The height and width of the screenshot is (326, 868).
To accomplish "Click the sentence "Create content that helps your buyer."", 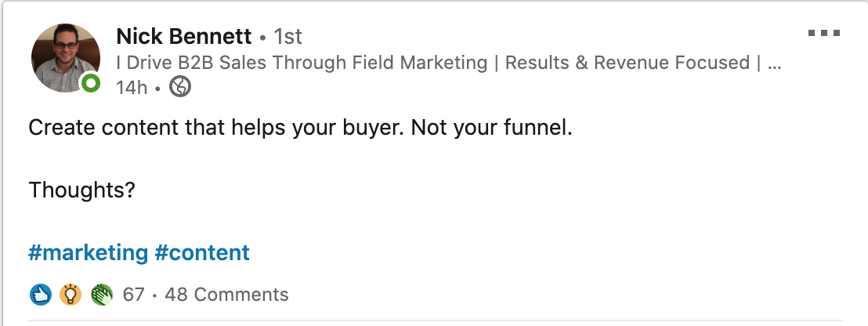I will click(x=213, y=128).
